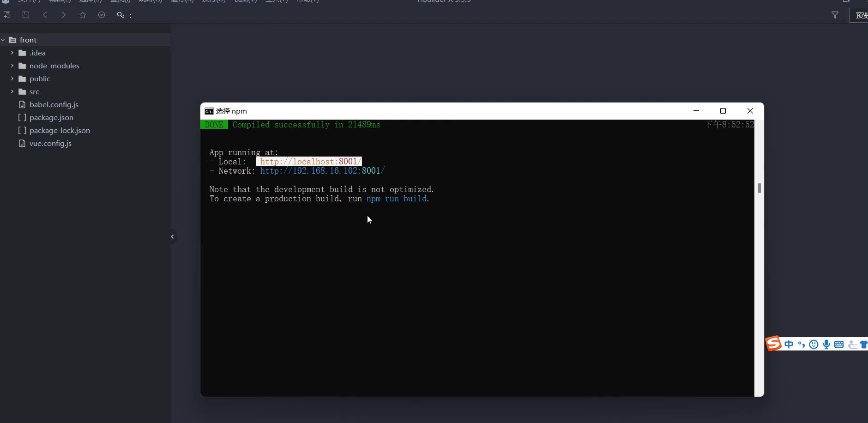Navigate back with the left arrow
This screenshot has width=868, height=423.
coord(45,15)
